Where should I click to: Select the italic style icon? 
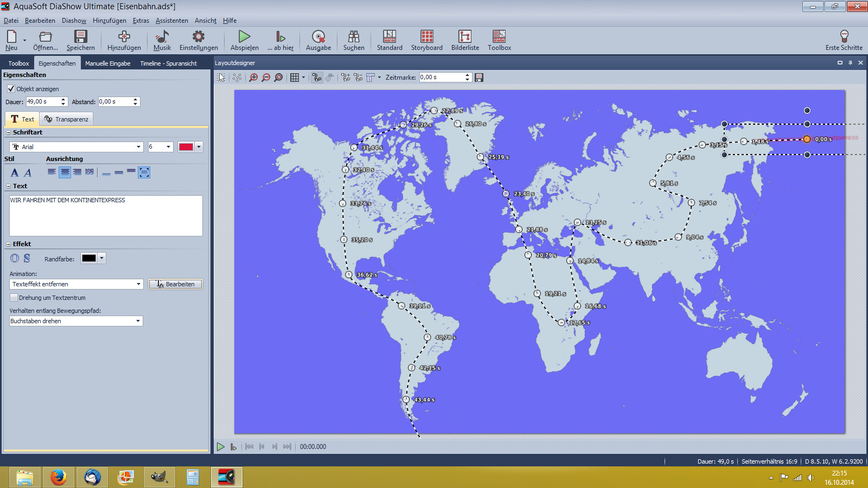coord(28,172)
